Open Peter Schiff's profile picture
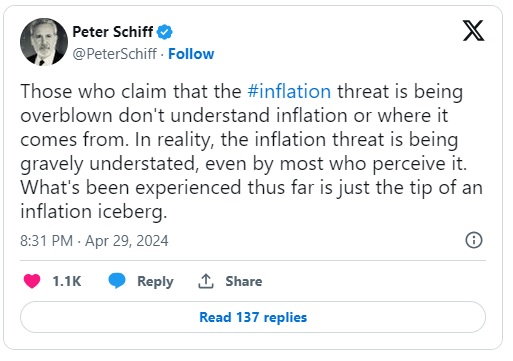Screen dimensions: 513x361 coord(44,42)
